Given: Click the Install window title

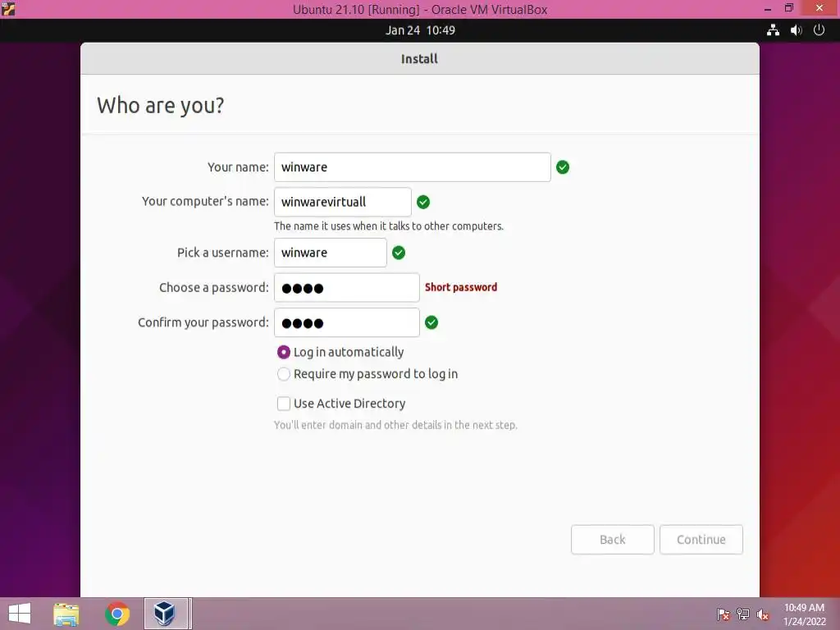Looking at the screenshot, I should tap(419, 59).
